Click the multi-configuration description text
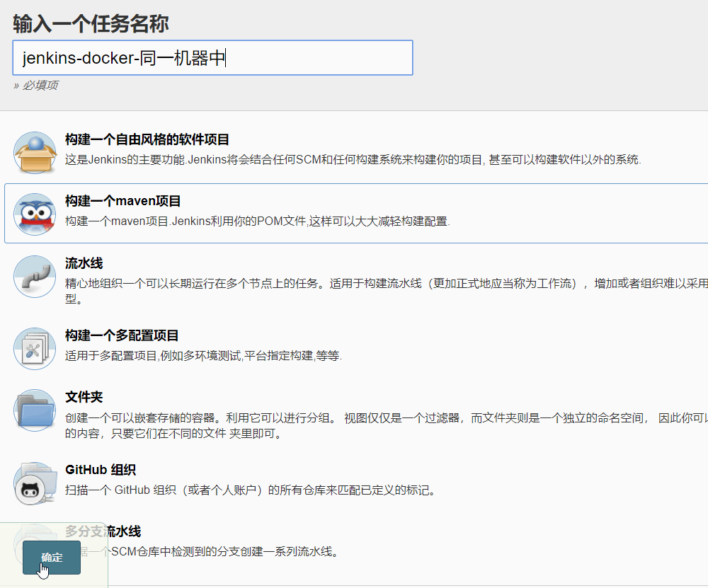Image resolution: width=708 pixels, height=588 pixels. coord(203,356)
